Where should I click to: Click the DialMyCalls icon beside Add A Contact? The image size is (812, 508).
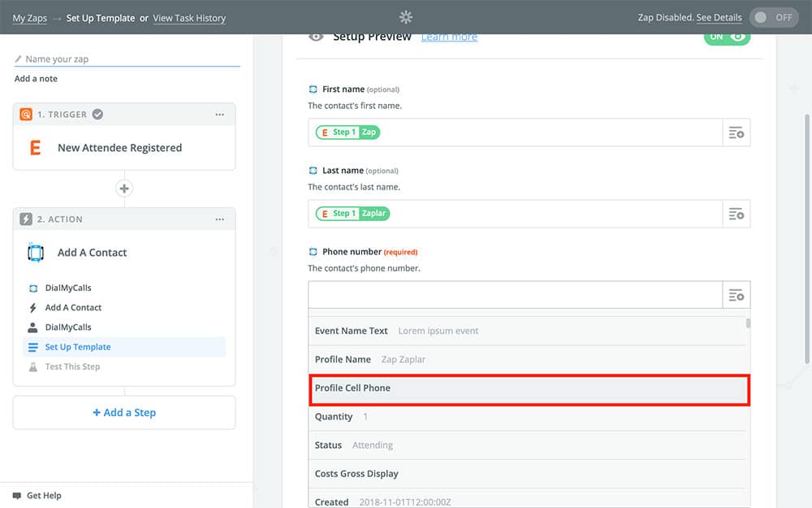point(35,253)
